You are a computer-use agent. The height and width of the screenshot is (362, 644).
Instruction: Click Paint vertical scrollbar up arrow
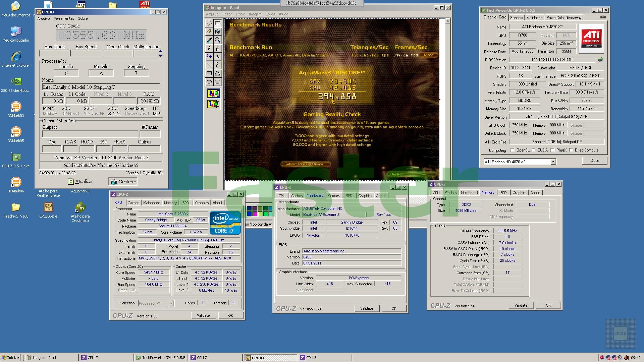pos(448,21)
